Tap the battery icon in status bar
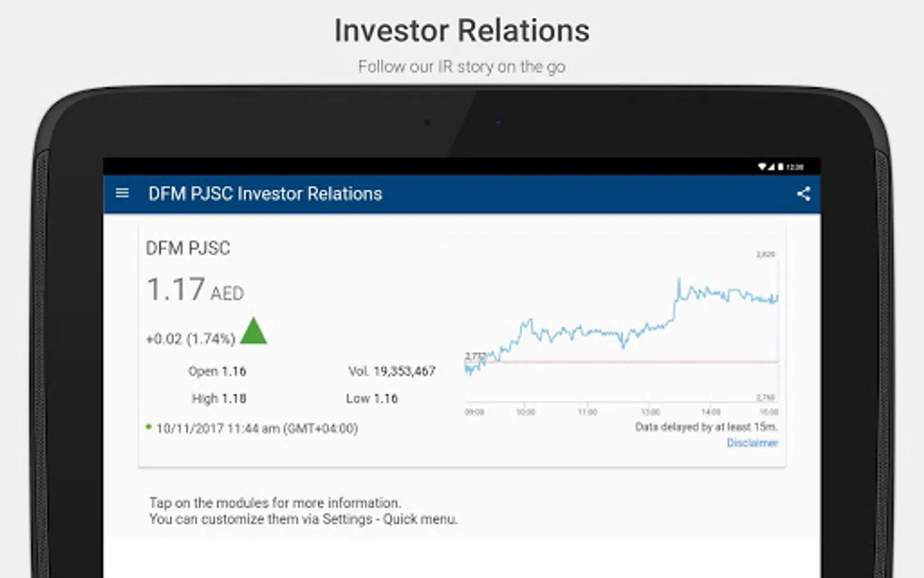924x578 pixels. pos(781,167)
